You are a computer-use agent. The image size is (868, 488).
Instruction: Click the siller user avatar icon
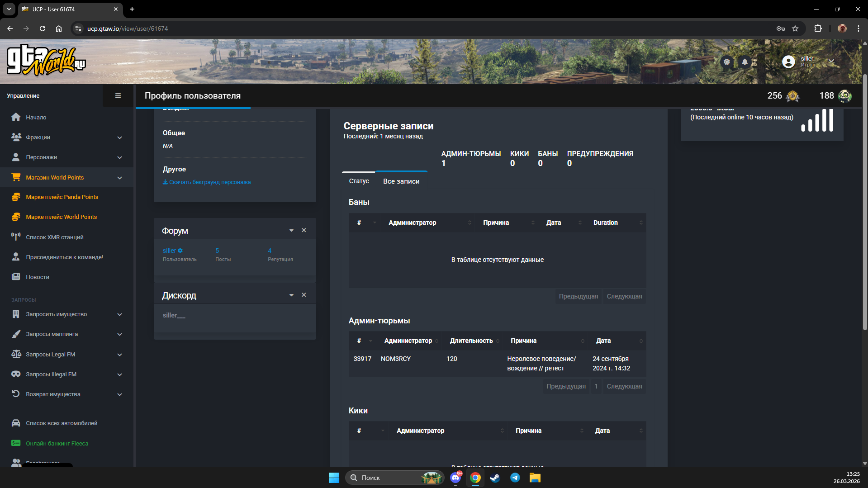coord(788,62)
